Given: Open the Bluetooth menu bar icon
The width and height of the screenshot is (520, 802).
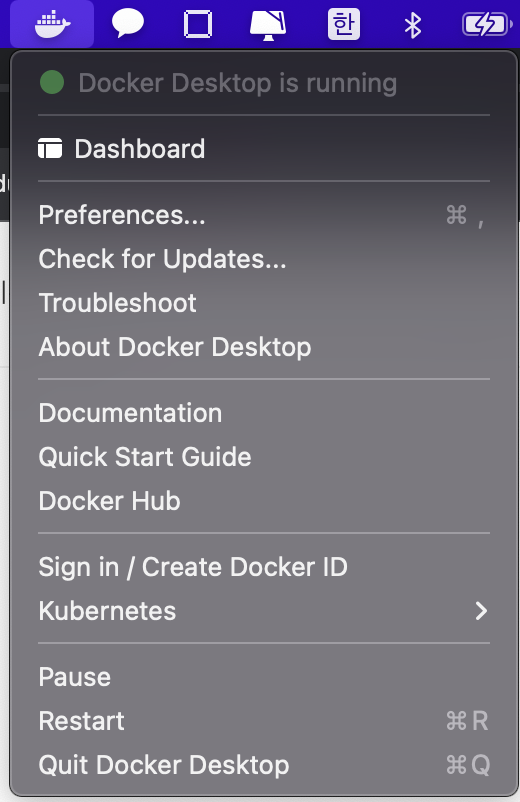Looking at the screenshot, I should [413, 25].
